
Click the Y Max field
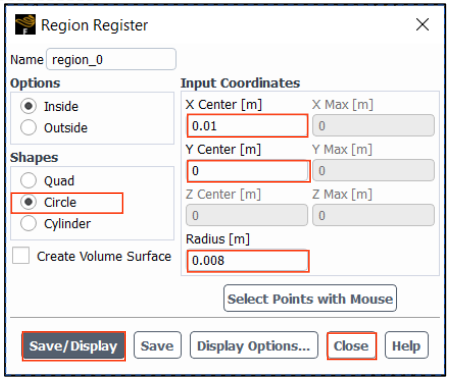[x=373, y=171]
